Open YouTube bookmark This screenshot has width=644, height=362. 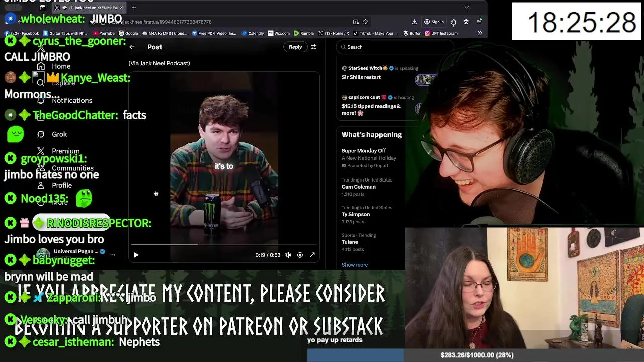pos(104,33)
